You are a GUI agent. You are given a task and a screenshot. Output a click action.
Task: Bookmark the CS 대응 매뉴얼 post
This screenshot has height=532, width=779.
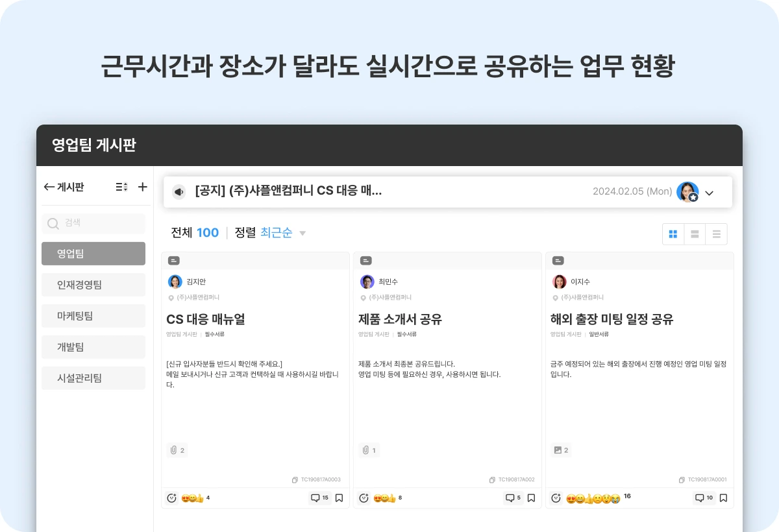(339, 498)
